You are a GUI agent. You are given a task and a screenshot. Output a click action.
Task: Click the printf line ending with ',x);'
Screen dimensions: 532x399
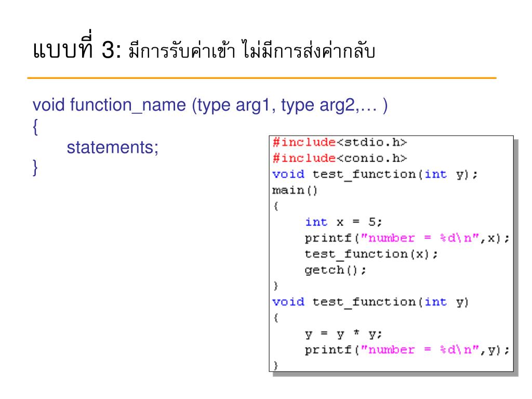coord(407,238)
